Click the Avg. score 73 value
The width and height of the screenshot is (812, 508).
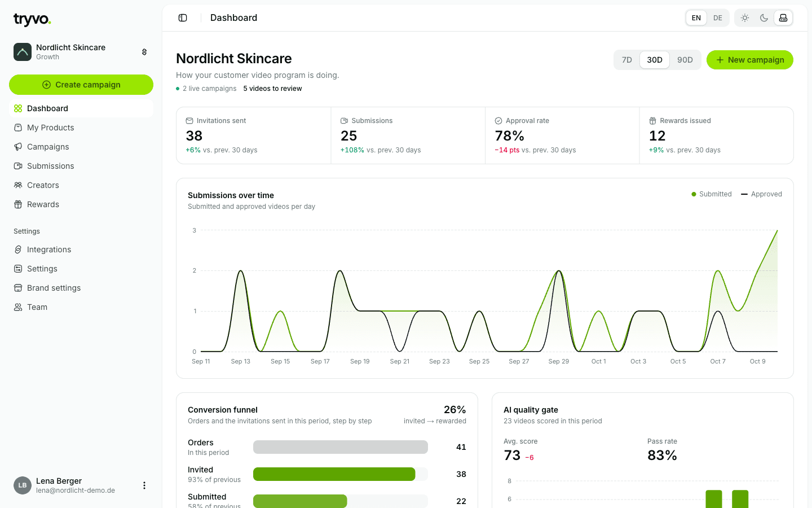click(x=512, y=456)
